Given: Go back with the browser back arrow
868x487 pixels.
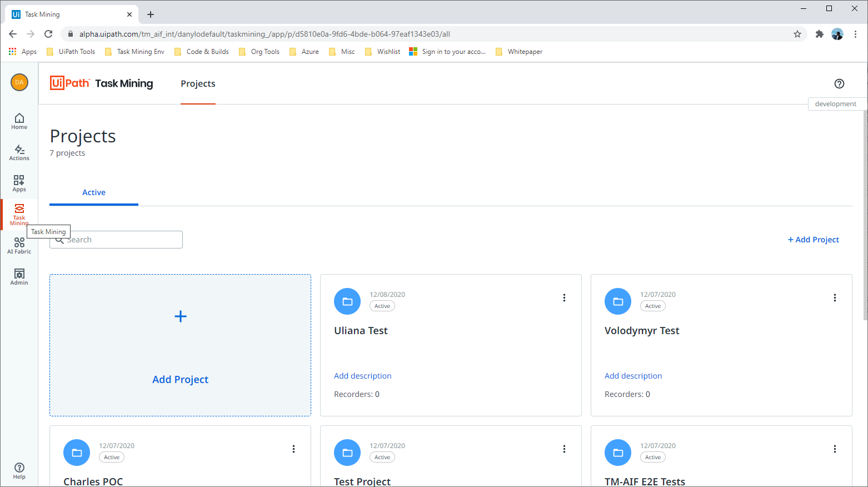Looking at the screenshot, I should pyautogui.click(x=13, y=34).
